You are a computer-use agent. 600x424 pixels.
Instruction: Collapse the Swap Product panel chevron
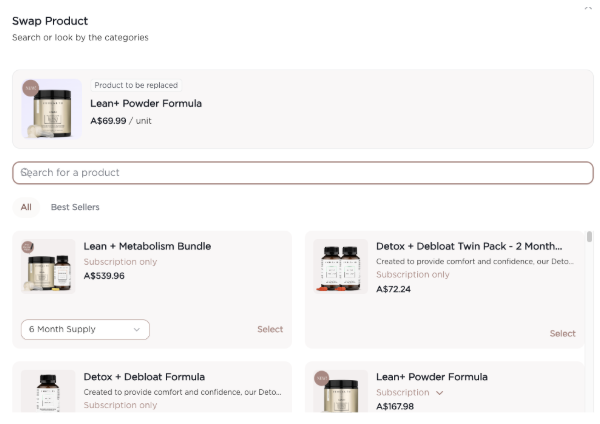click(x=587, y=7)
